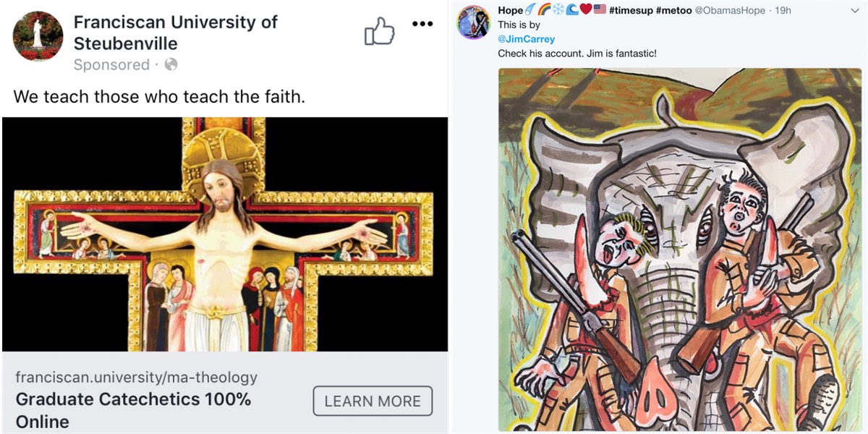Image resolution: width=868 pixels, height=434 pixels.
Task: Open the franciscan.university/ma-theology link
Action: coord(136,377)
